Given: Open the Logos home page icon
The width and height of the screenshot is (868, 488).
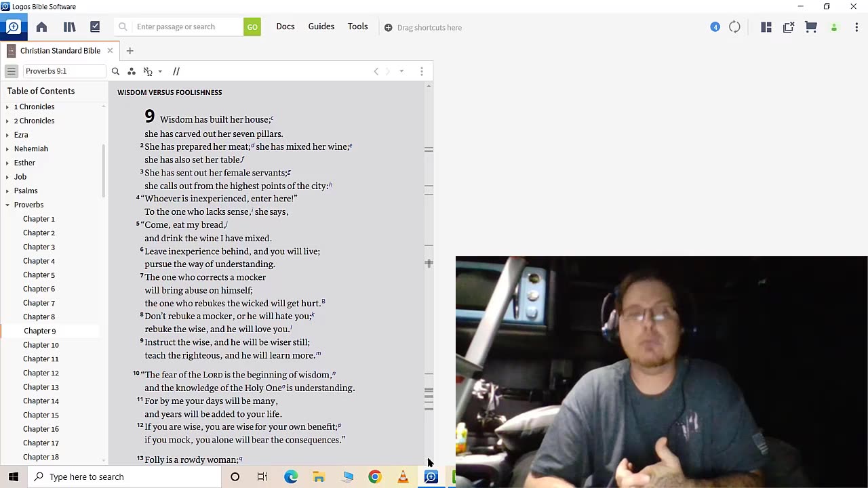Looking at the screenshot, I should coord(41,27).
